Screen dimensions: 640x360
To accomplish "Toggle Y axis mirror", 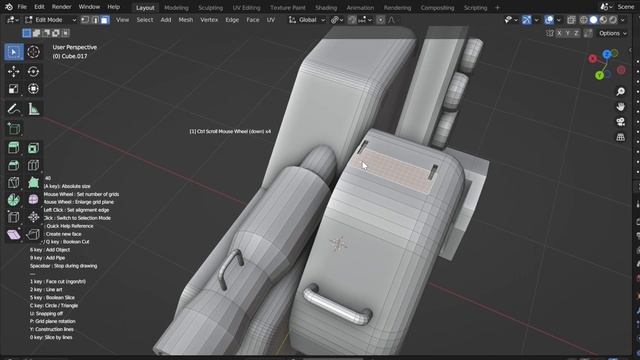I will coord(567,33).
